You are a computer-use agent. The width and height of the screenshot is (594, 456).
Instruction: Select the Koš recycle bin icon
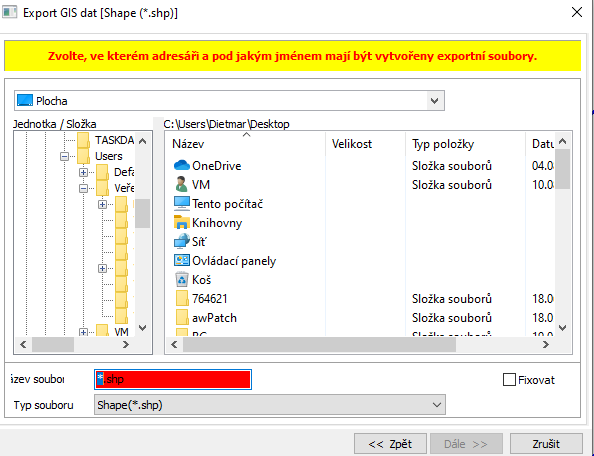tap(182, 280)
